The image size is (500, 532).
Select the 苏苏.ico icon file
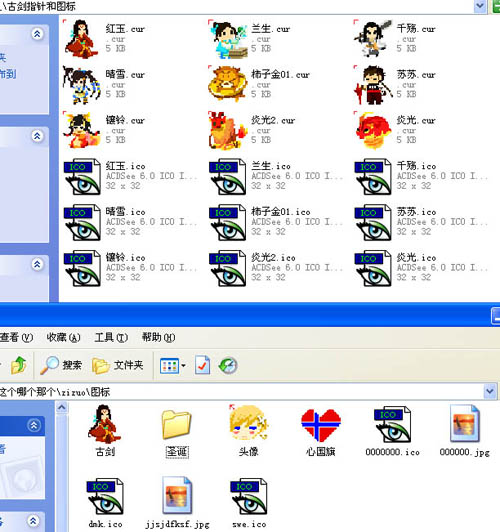coord(421,222)
